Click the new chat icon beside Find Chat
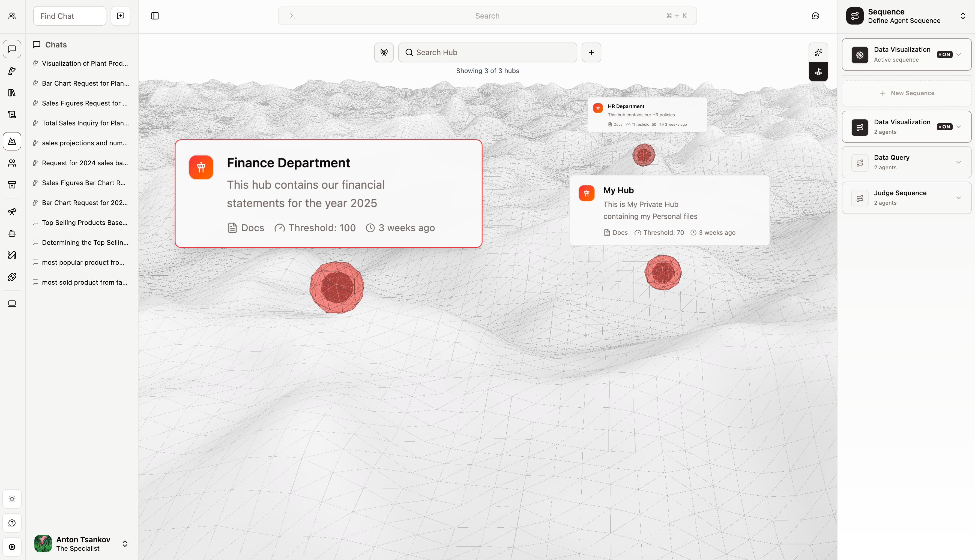The image size is (975, 560). (x=120, y=16)
